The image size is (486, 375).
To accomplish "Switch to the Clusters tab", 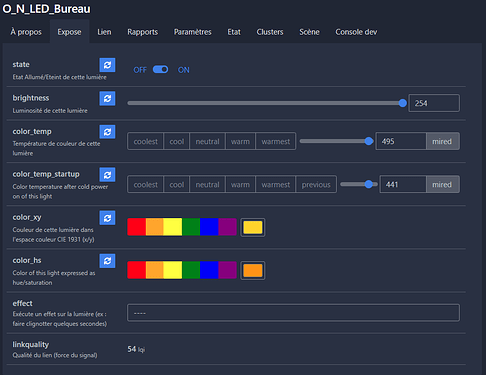I will coord(270,32).
